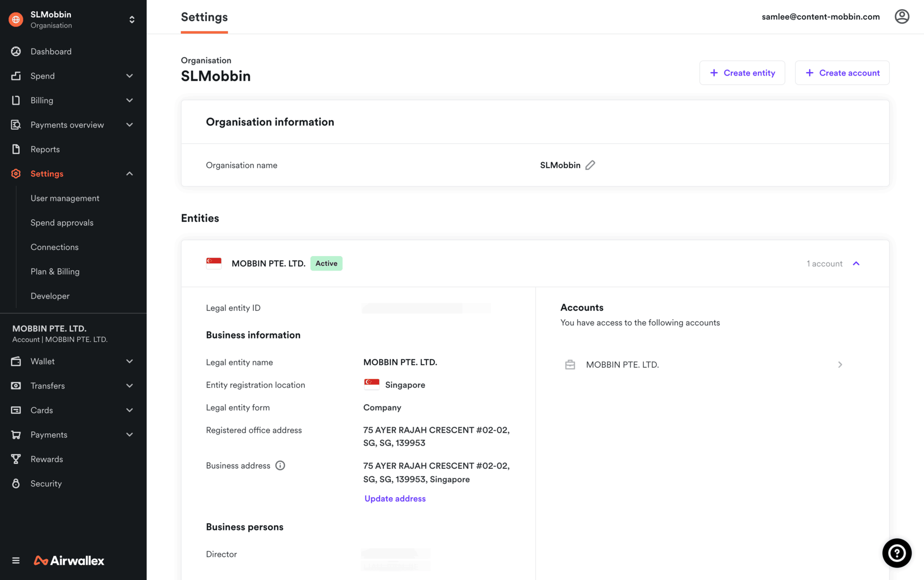Select the Settings tab at top
The height and width of the screenshot is (580, 924).
pos(204,17)
